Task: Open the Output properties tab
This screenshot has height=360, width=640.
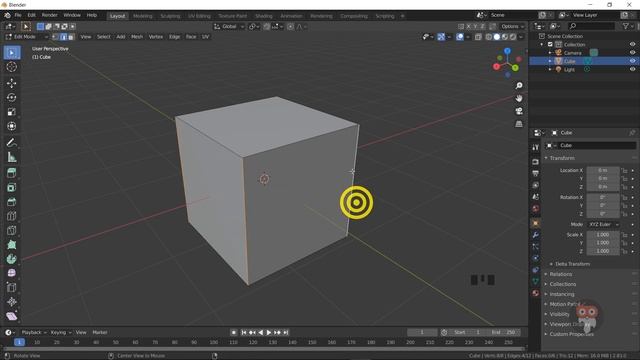Action: [x=536, y=173]
